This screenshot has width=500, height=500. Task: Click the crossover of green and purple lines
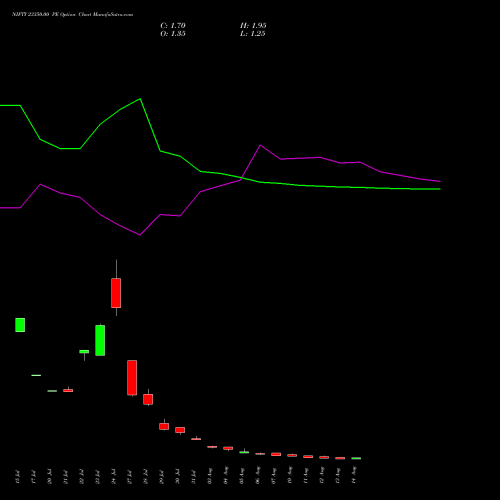(x=242, y=178)
